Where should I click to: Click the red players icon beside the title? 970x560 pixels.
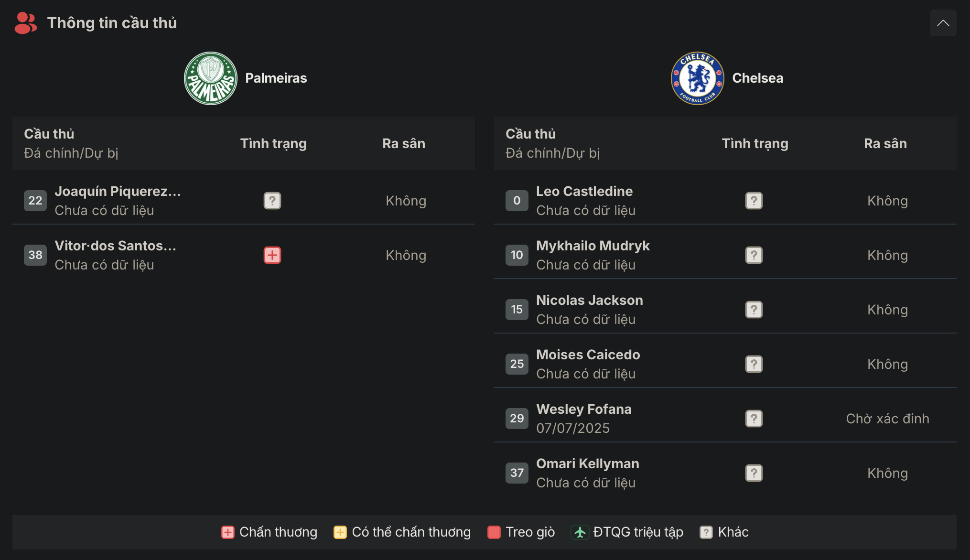pos(25,23)
